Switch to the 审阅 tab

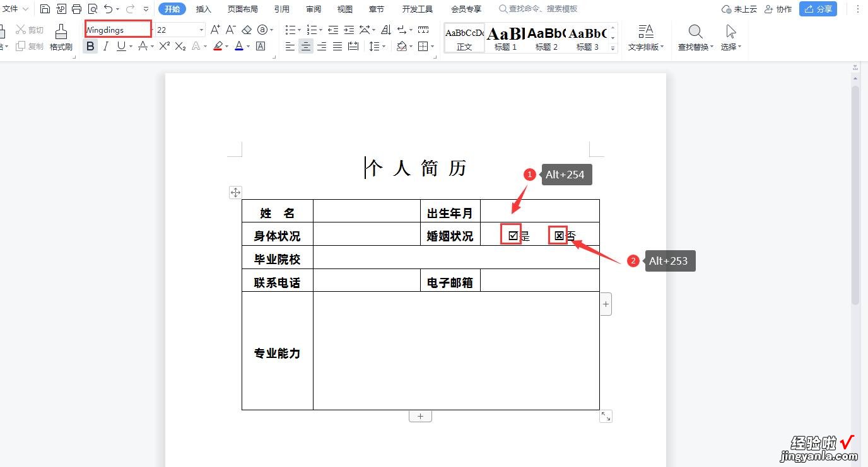314,9
